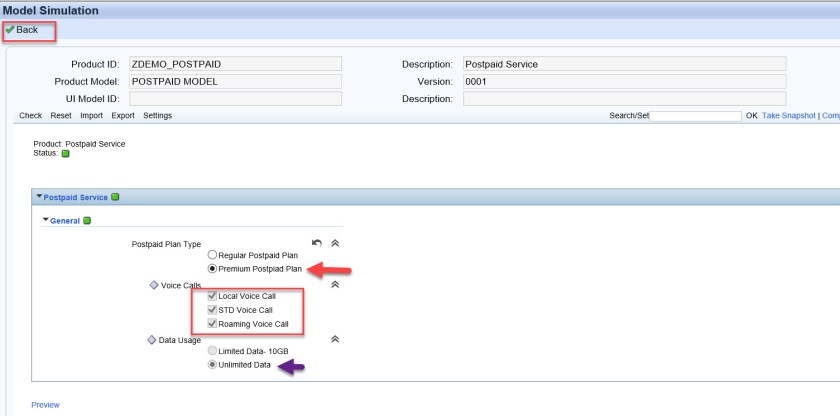This screenshot has height=416, width=840.
Task: Collapse the Postpaid Service section triangle
Action: pos(39,196)
